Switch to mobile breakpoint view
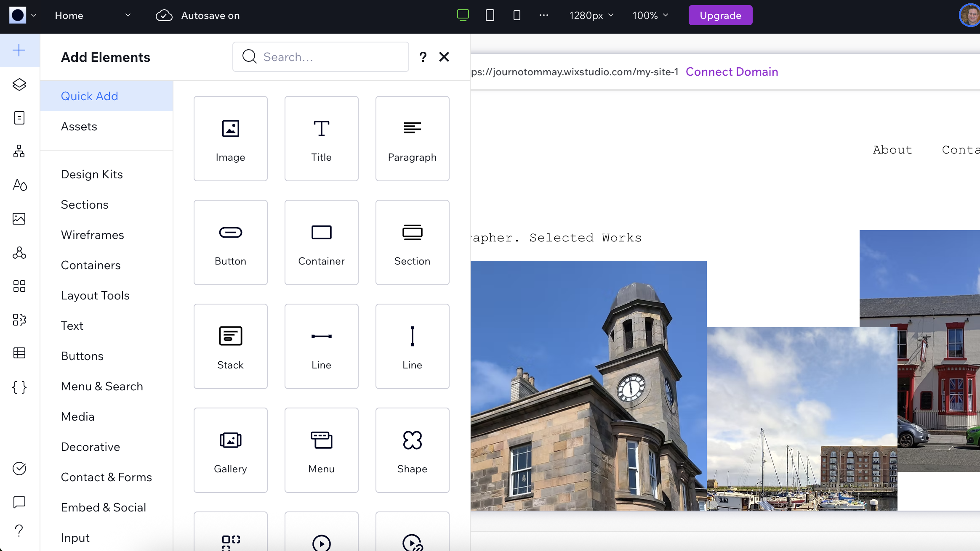This screenshot has height=551, width=980. [x=517, y=15]
